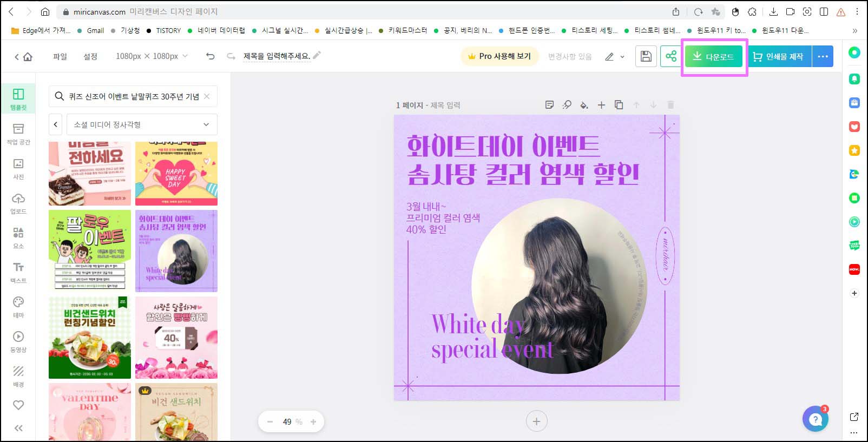The height and width of the screenshot is (442, 868).
Task: Expand the bookmarks overflow chevron
Action: tap(855, 30)
